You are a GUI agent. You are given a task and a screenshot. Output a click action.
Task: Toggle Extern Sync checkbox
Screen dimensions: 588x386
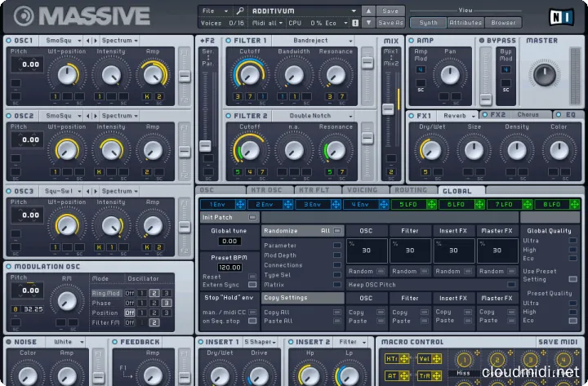252,285
